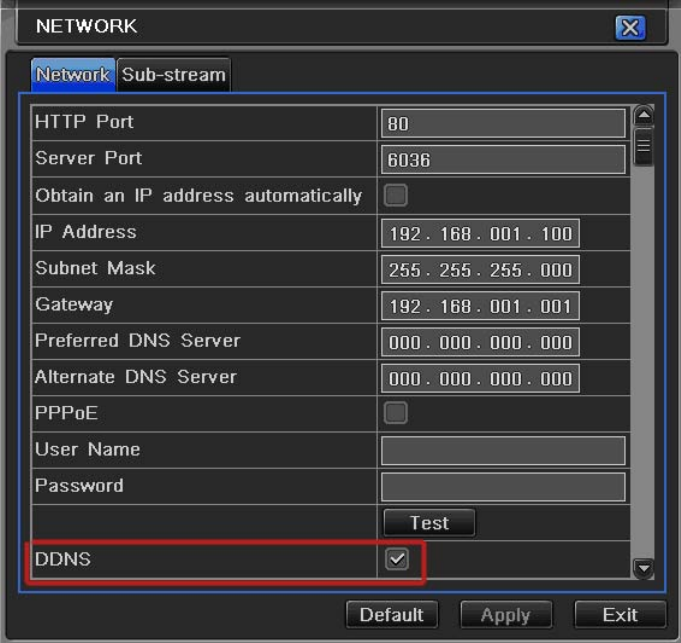The height and width of the screenshot is (643, 681).
Task: Click the DDNS label text
Action: coord(63,559)
